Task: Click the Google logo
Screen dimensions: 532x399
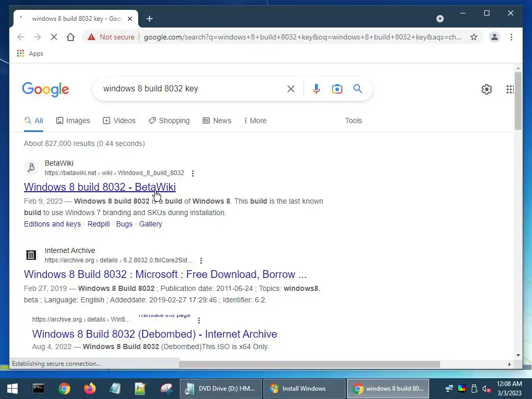Action: 46,89
